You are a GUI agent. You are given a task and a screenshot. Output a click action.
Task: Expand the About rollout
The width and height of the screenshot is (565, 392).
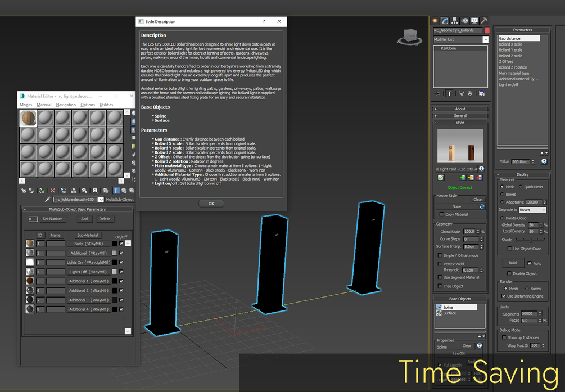point(460,109)
